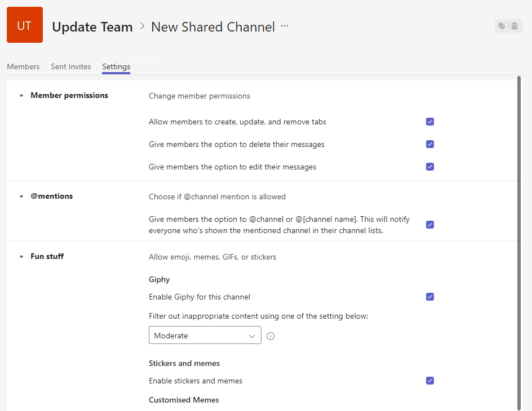Screen dimensions: 532x411
Task: Disable stickers and memes checkbox
Action: 430,381
